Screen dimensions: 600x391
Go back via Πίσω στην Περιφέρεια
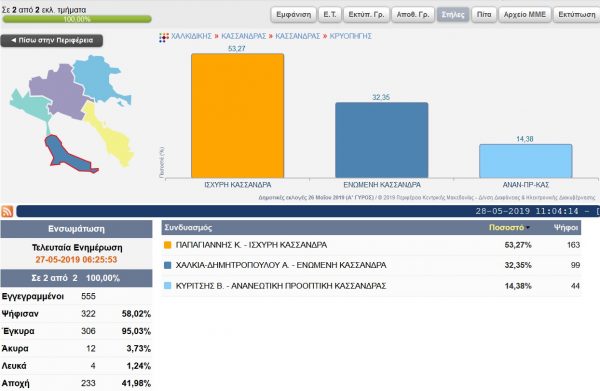(52, 41)
